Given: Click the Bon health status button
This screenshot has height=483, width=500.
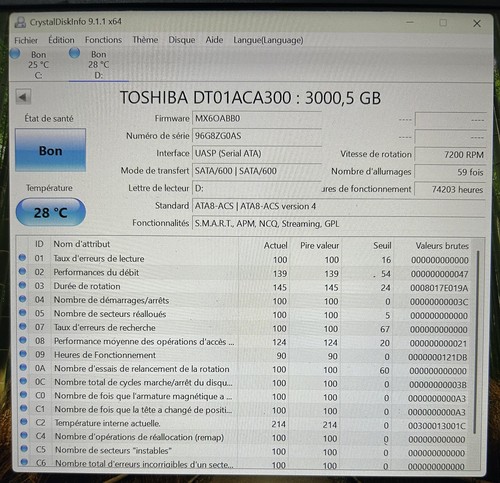Looking at the screenshot, I should (x=50, y=150).
